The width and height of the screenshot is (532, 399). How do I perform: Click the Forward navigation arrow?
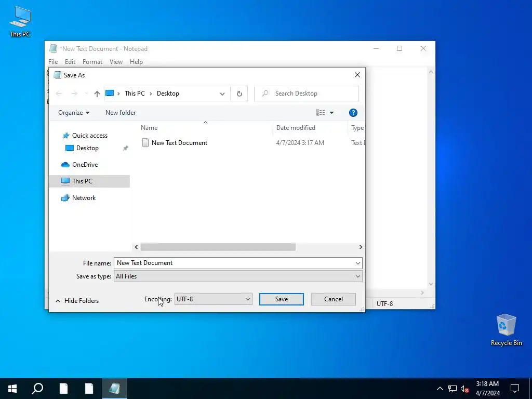(x=74, y=94)
